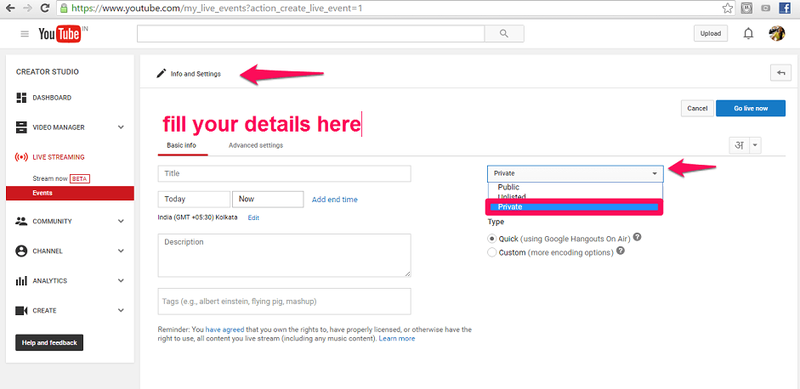Click Edit link for timezone
Viewport: 800px width, 389px height.
254,217
